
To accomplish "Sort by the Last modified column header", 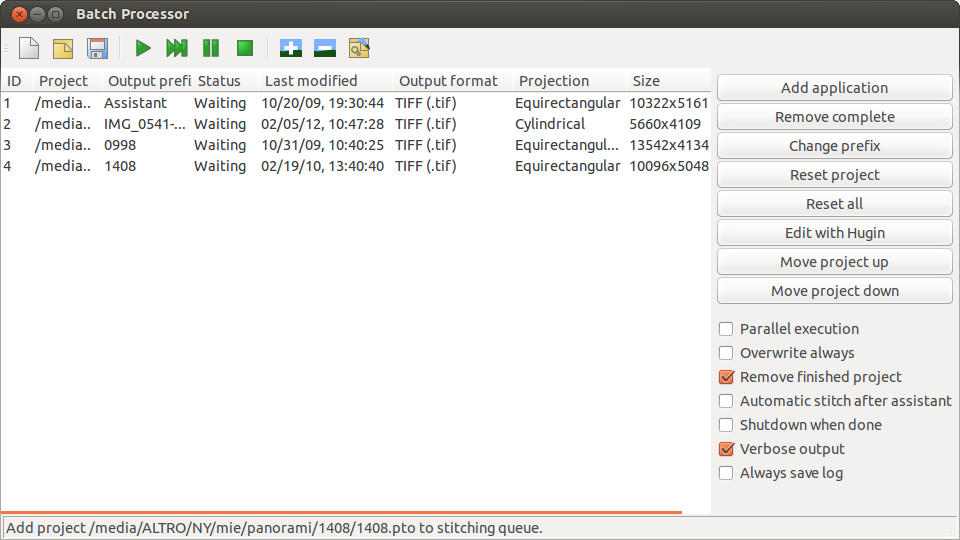I will coord(311,81).
